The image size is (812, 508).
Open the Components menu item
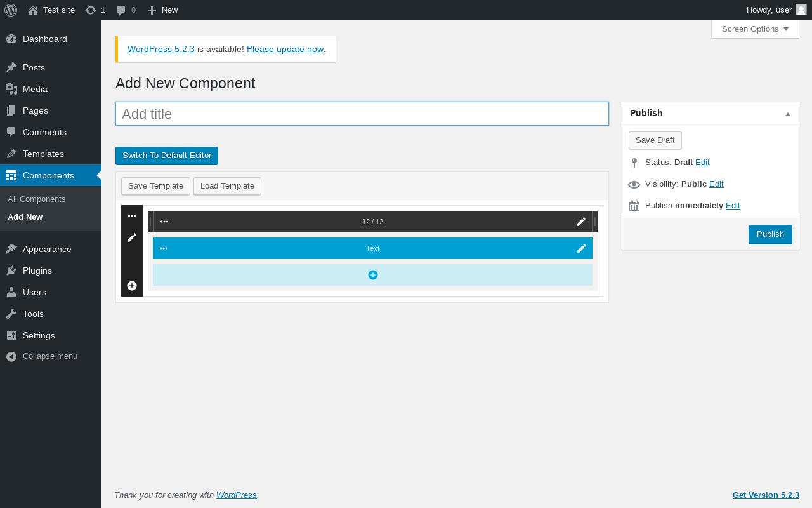pos(51,175)
